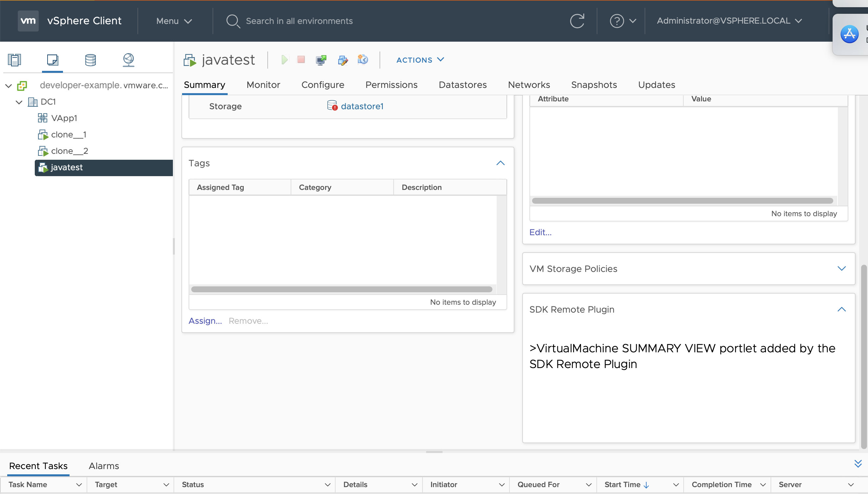Open the edit VM settings icon
This screenshot has height=494, width=868.
342,60
